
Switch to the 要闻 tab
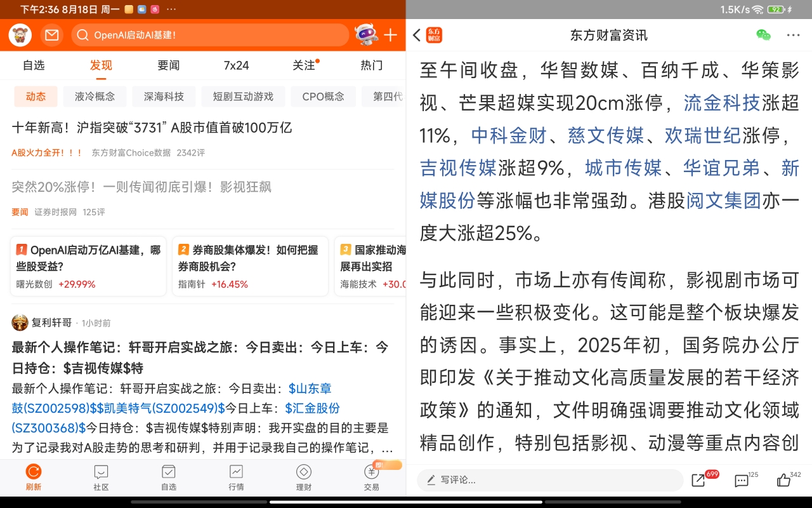(x=169, y=65)
